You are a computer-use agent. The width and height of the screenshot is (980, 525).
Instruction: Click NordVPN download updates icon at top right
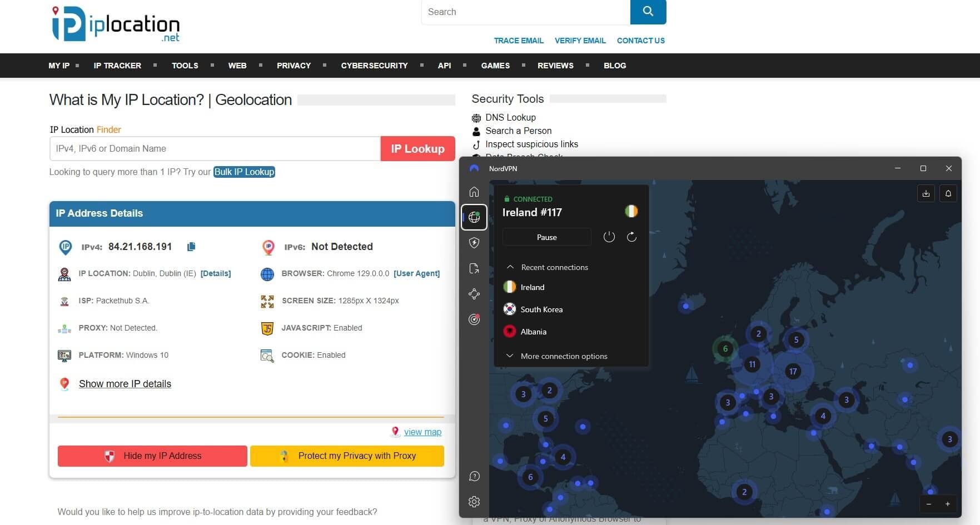926,193
